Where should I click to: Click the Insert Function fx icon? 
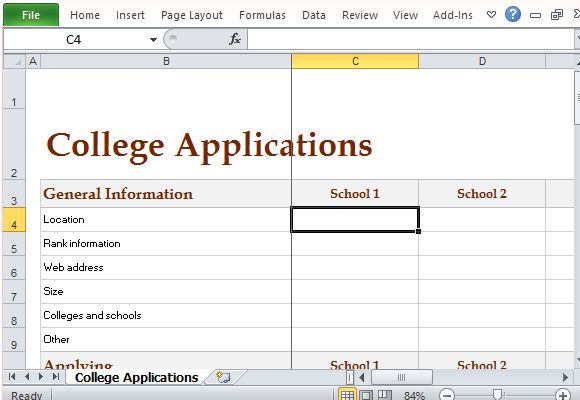[x=235, y=39]
